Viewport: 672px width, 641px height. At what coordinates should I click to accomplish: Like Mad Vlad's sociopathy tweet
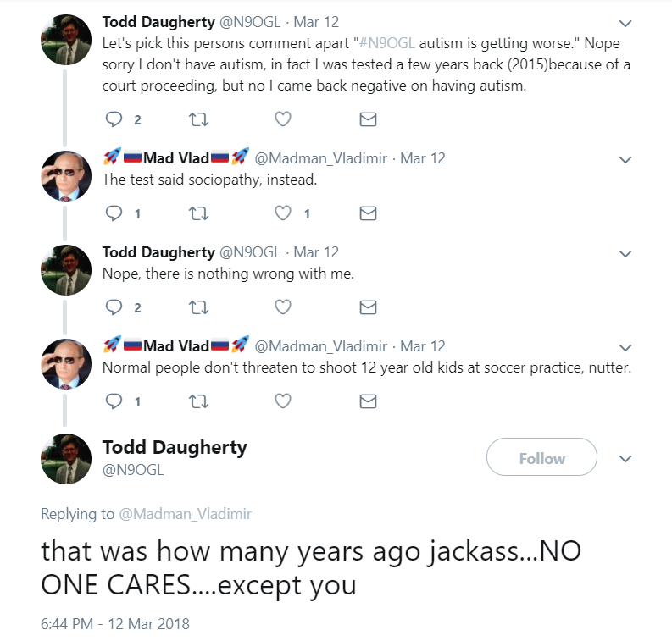pyautogui.click(x=283, y=213)
